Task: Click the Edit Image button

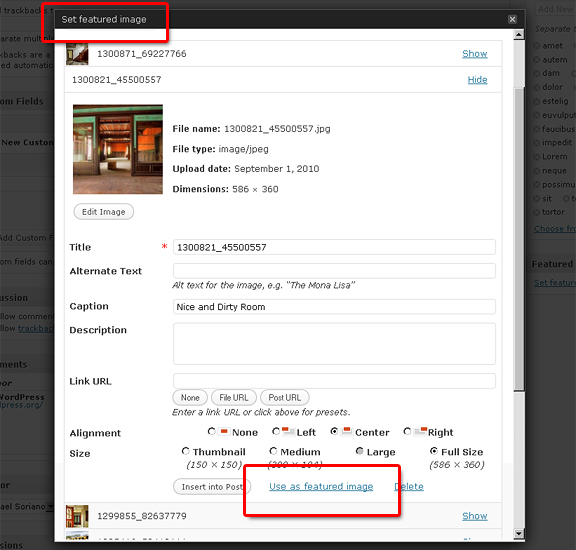Action: click(x=104, y=212)
